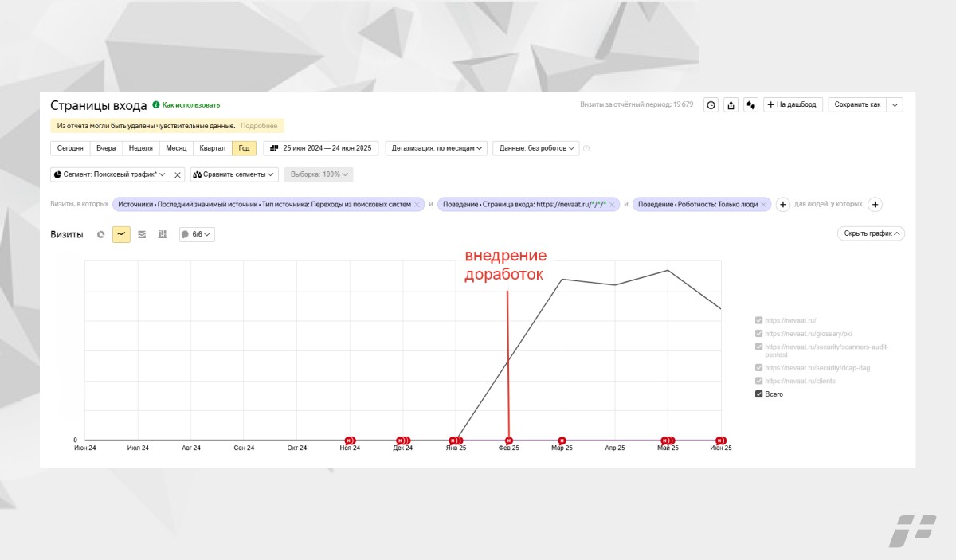Click the February 2025 annotation marker
This screenshot has height=560, width=956.
509,440
